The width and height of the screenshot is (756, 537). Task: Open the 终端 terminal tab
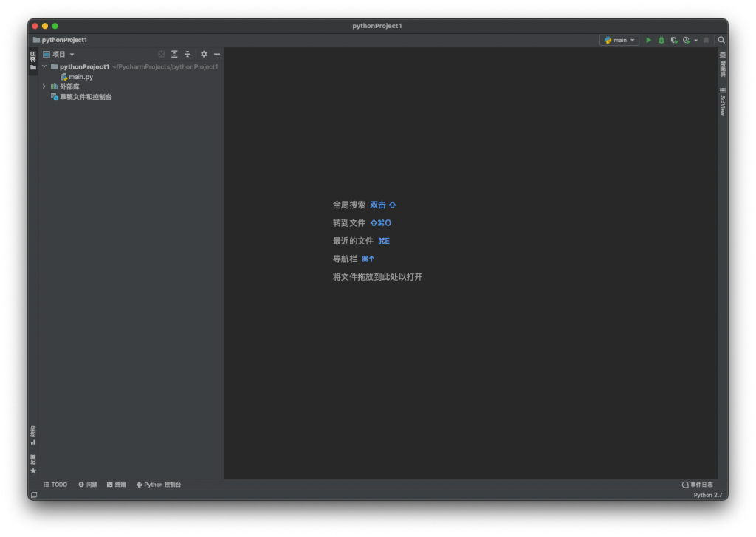click(116, 485)
